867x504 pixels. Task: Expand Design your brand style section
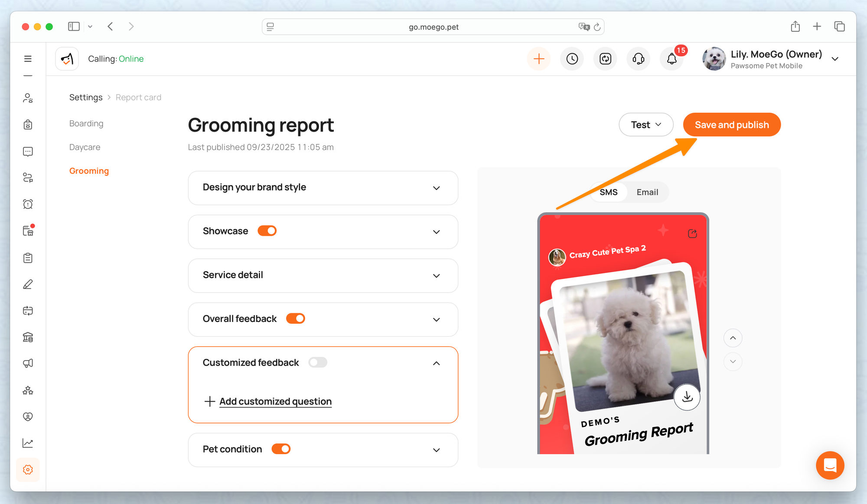[436, 188]
